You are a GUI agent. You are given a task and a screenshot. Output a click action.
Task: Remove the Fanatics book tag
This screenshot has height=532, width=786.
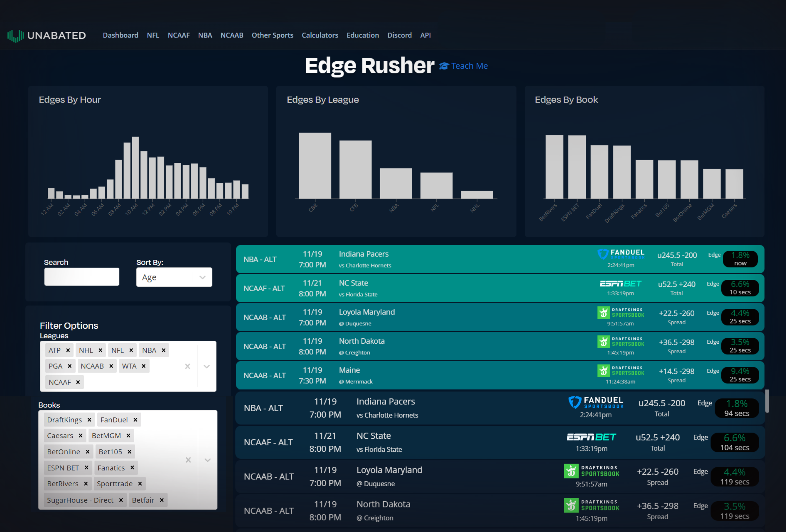[x=132, y=467]
